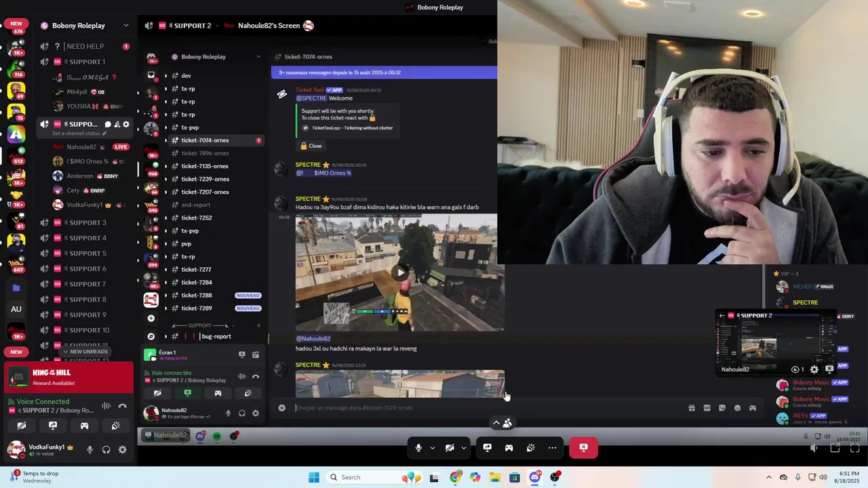Viewport: 868px width, 488px height.
Task: Open soundboard in the bottom call bar
Action: point(530,447)
